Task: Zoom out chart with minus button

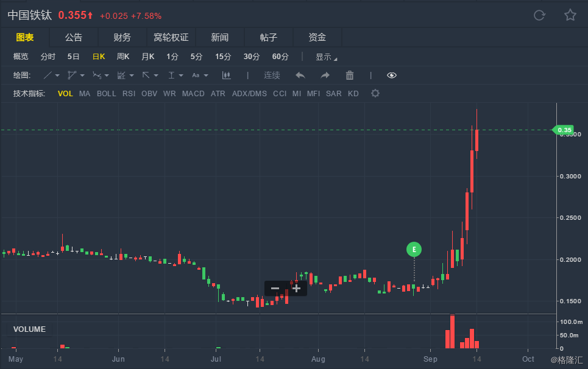Action: pyautogui.click(x=275, y=288)
